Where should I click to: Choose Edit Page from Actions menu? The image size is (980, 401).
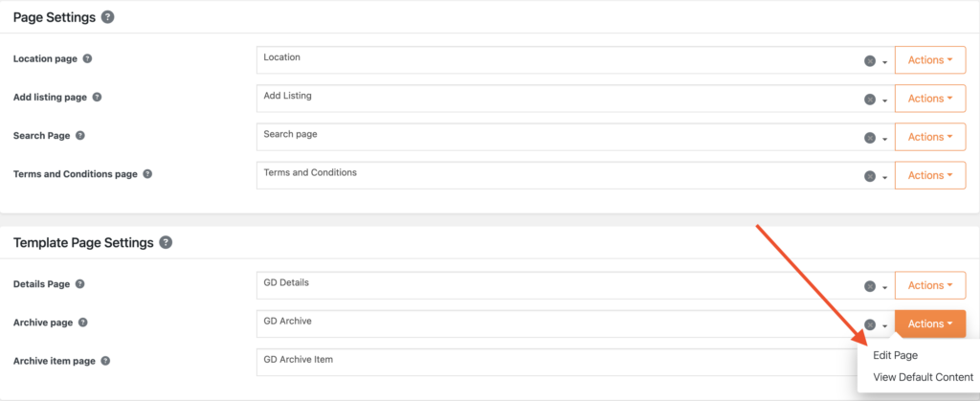895,356
